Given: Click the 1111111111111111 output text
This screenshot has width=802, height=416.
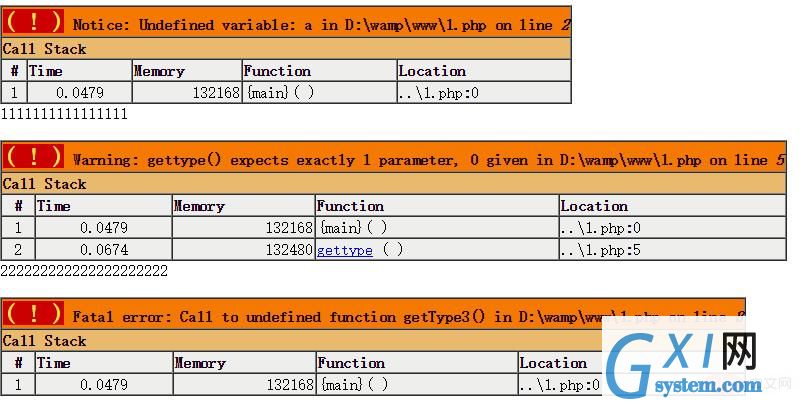Looking at the screenshot, I should (x=64, y=114).
